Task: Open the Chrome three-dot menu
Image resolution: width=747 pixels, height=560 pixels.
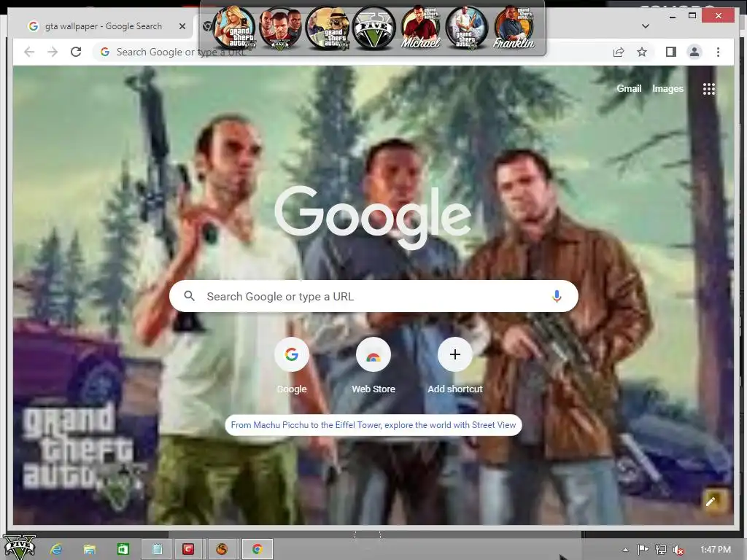Action: coord(718,52)
